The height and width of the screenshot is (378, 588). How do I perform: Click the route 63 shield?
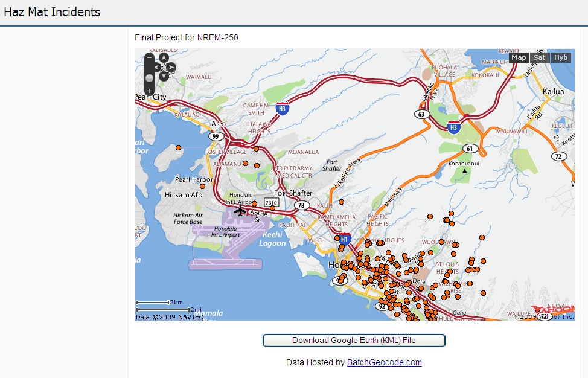coord(421,114)
